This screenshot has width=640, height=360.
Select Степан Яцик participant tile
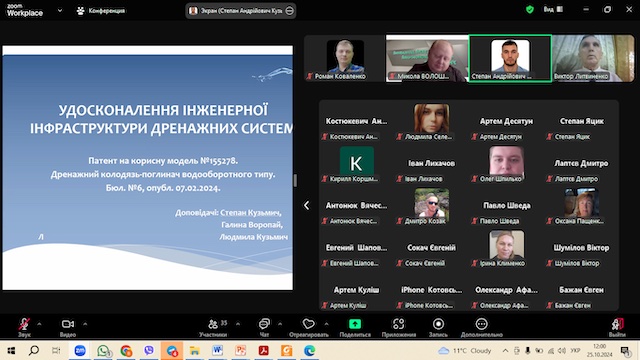click(582, 121)
